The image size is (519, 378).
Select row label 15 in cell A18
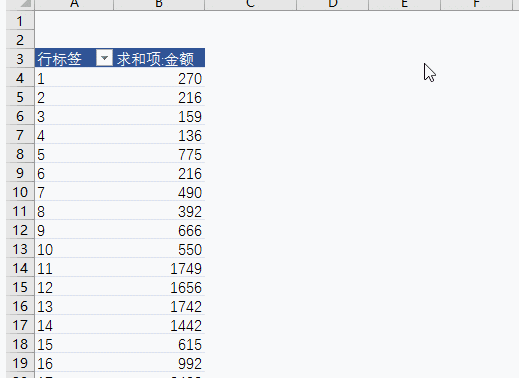pos(74,344)
